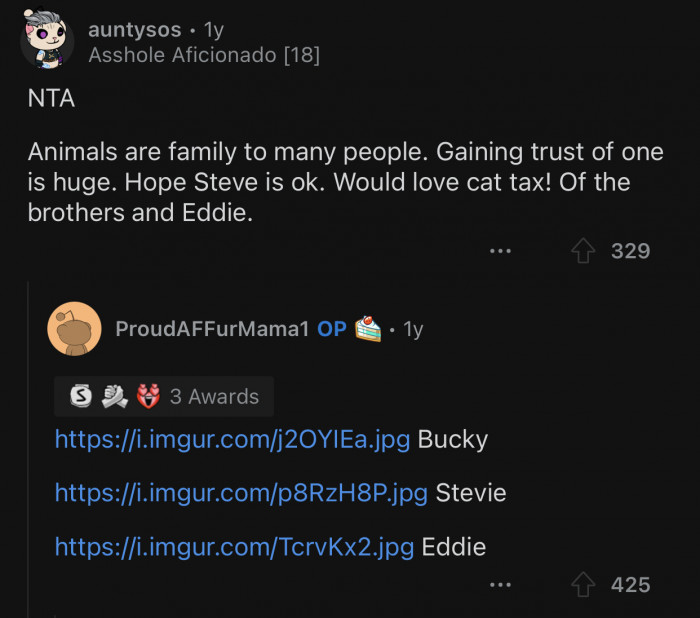The width and height of the screenshot is (700, 618).
Task: Open more options on auntysos comment
Action: [500, 251]
